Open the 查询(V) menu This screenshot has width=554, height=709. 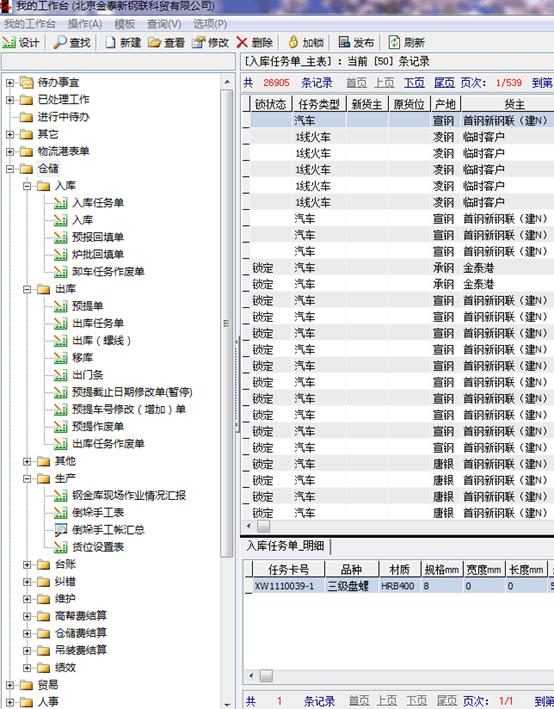point(164,24)
